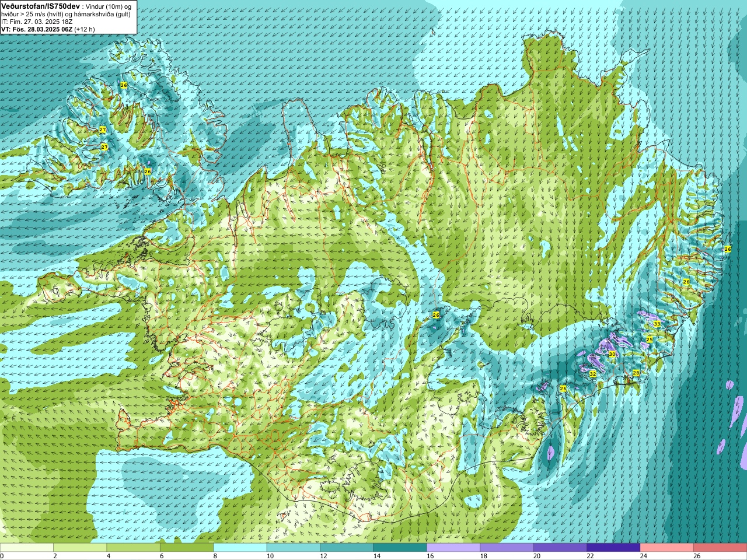Click the dark olive-green 6–8 legend swatch
Viewport: 747px width, 560px height.
click(x=187, y=548)
